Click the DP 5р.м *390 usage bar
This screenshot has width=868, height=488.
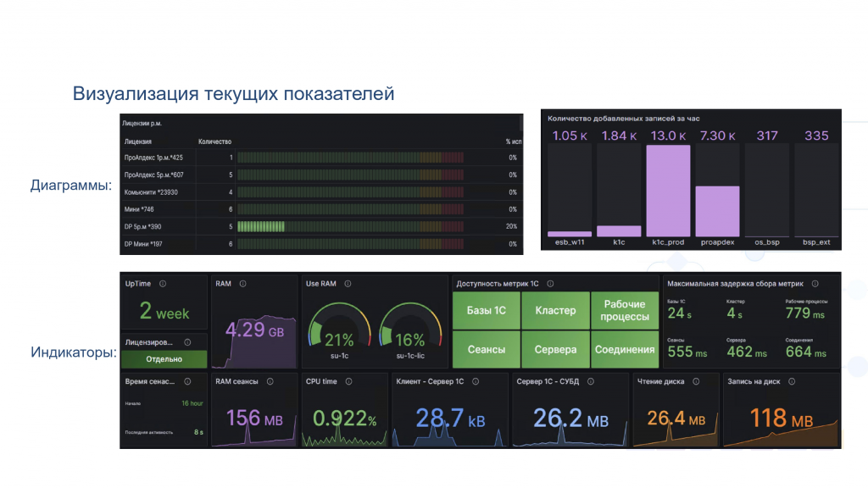pos(350,226)
